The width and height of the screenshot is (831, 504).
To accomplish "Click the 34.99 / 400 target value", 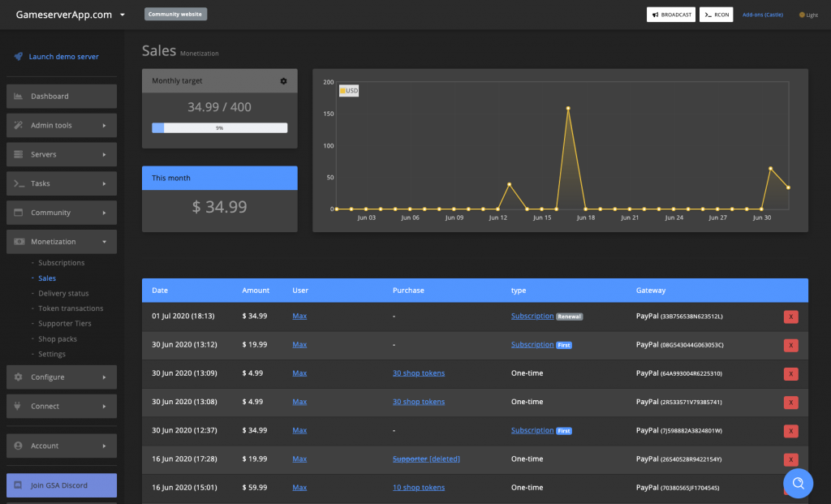I will [x=219, y=107].
